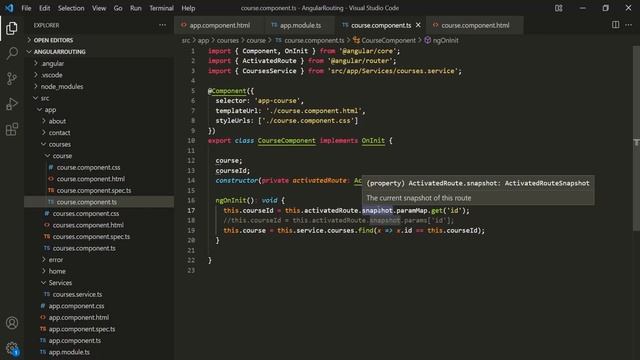
Task: Open the View menu
Action: (99, 8)
